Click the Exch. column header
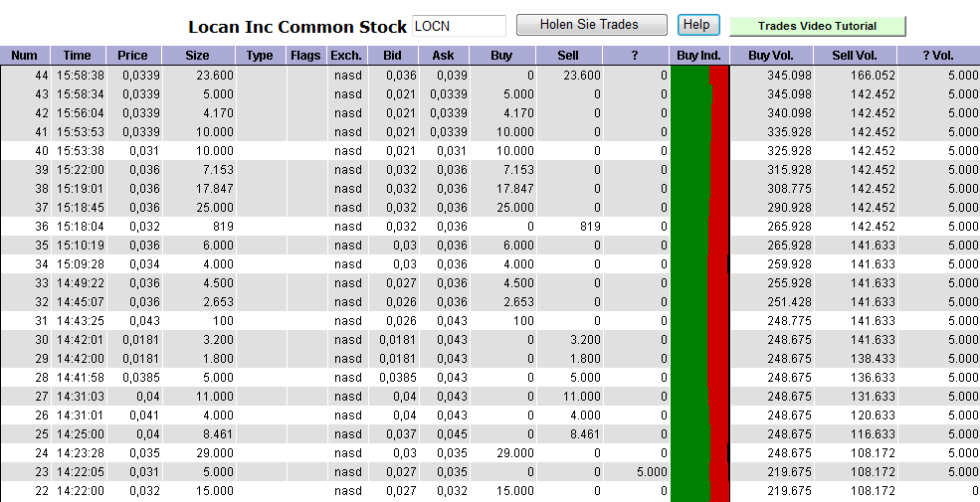Image resolution: width=980 pixels, height=502 pixels. point(346,56)
